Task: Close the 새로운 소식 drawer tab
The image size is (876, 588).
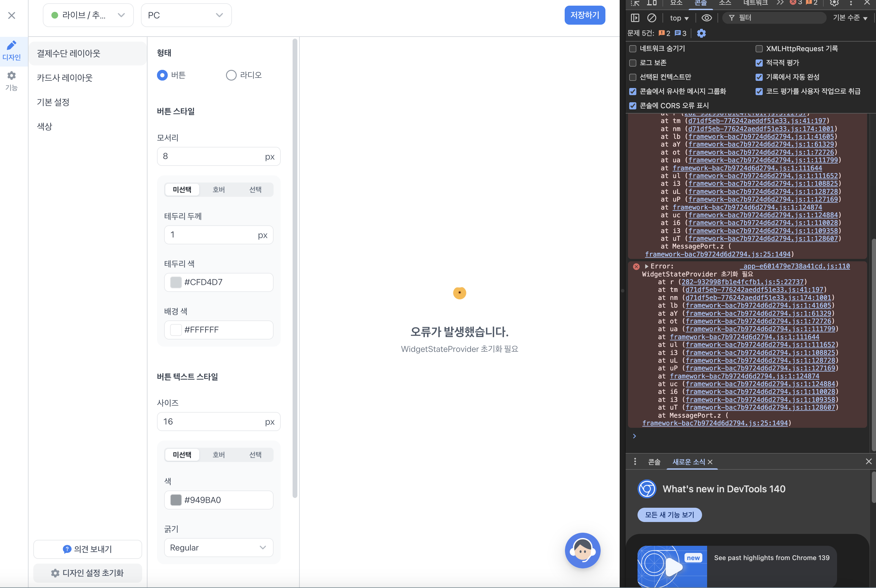Action: [710, 462]
